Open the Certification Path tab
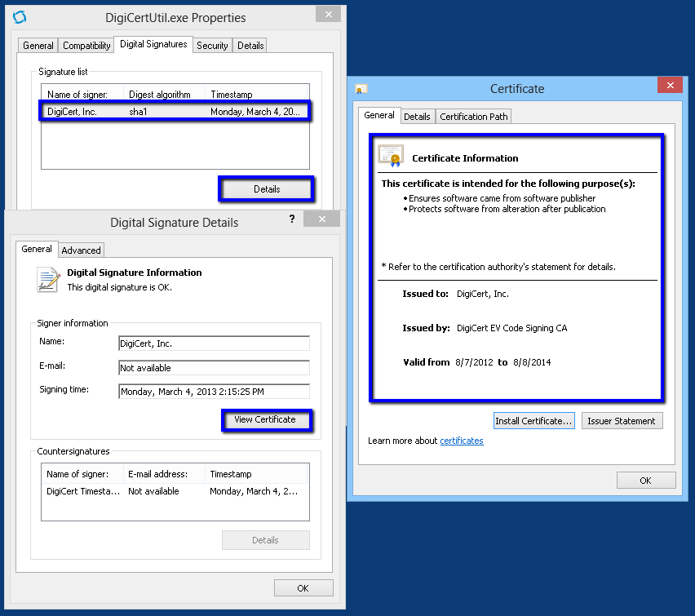 coord(473,116)
